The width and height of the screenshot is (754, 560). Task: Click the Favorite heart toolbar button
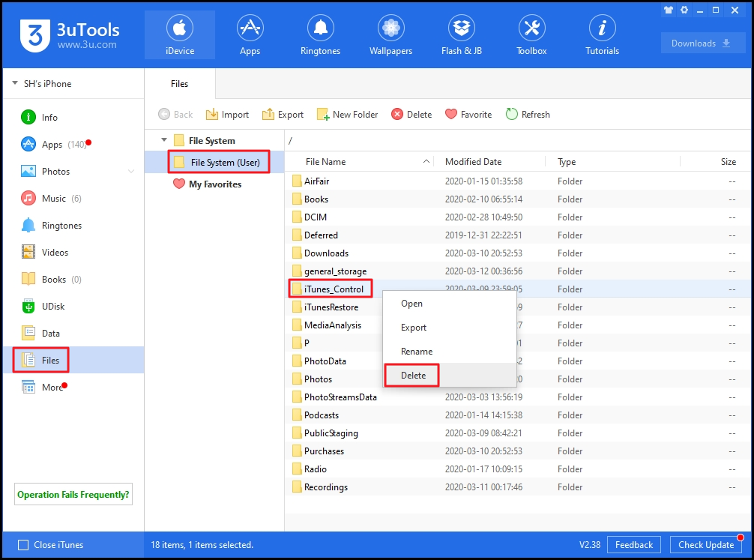(x=468, y=115)
